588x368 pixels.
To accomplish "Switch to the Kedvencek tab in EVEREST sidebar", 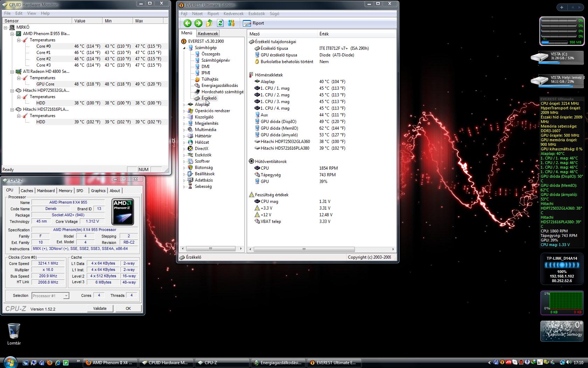I will tap(208, 34).
